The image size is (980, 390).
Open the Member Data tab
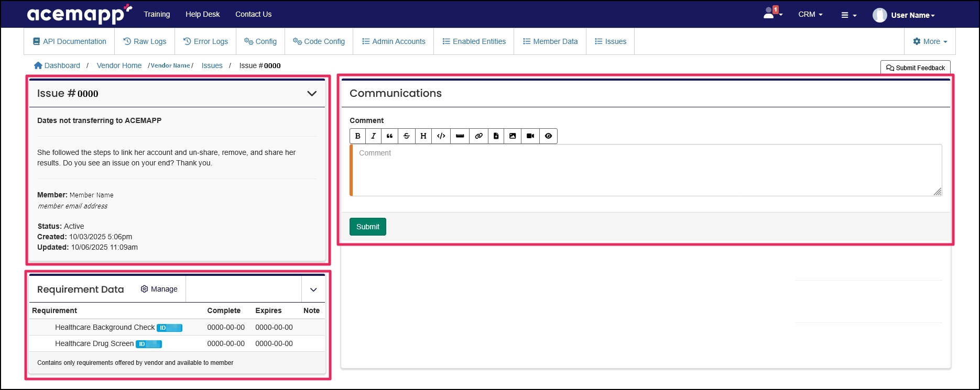(550, 41)
